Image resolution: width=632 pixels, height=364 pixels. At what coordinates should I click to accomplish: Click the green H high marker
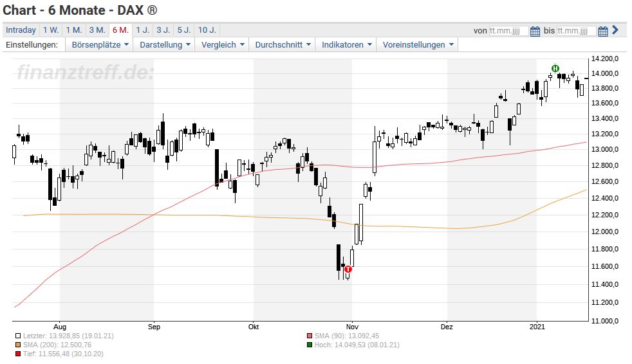coord(555,68)
